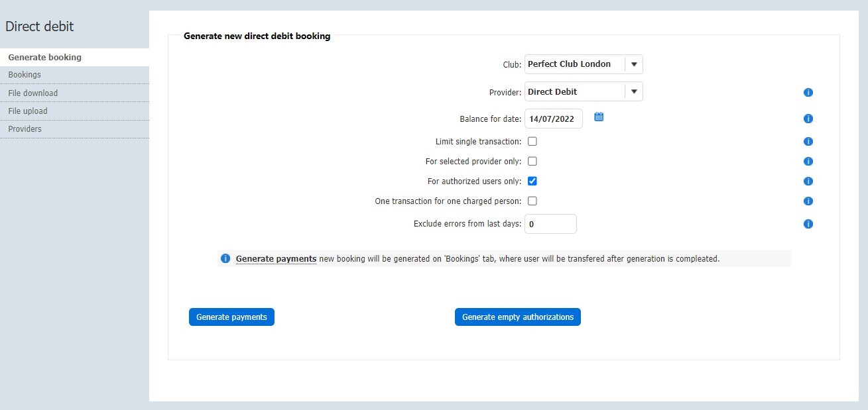Show info for selected provider only option

(808, 162)
